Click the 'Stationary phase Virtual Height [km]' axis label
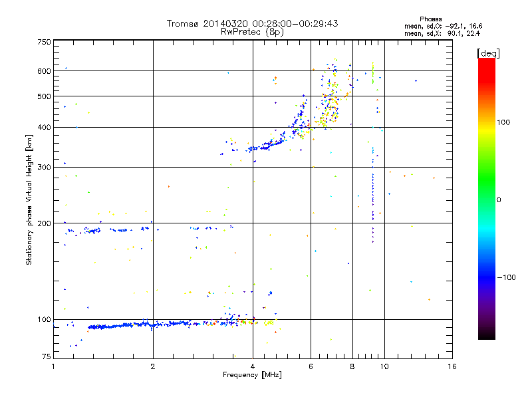The height and width of the screenshot is (399, 532). [x=29, y=199]
